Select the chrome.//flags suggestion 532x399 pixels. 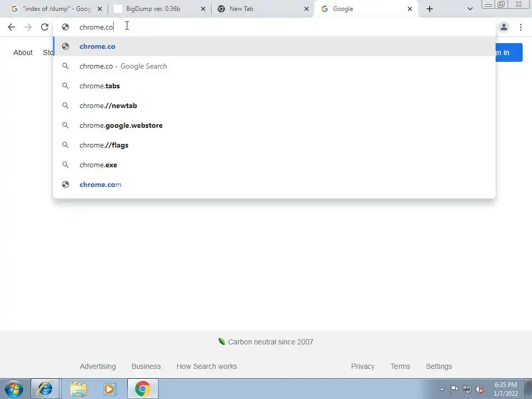[274, 145]
